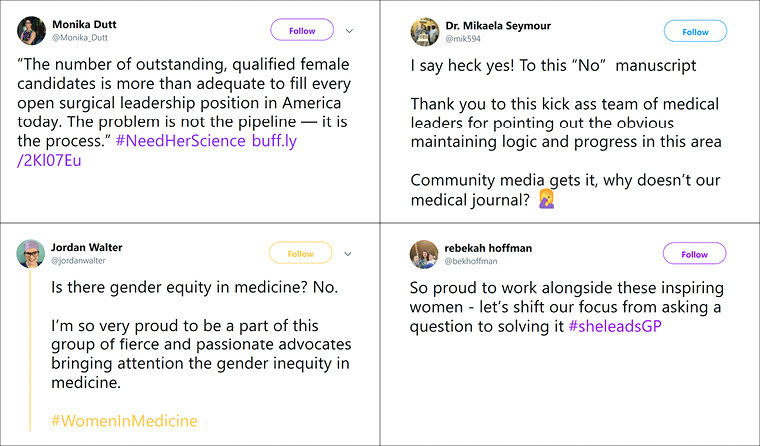Click the @jordanwalter username handle
The height and width of the screenshot is (446, 760).
(x=80, y=261)
